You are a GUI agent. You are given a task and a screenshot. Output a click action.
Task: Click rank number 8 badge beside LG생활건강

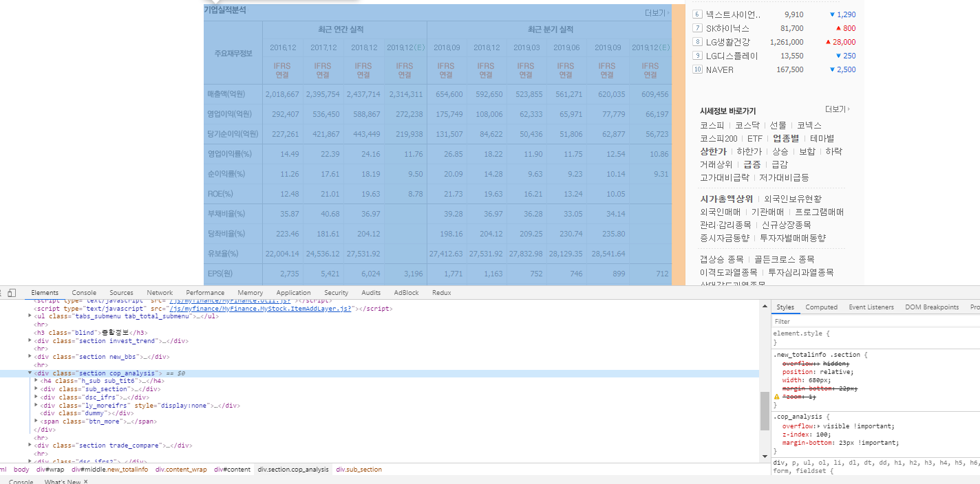[697, 42]
